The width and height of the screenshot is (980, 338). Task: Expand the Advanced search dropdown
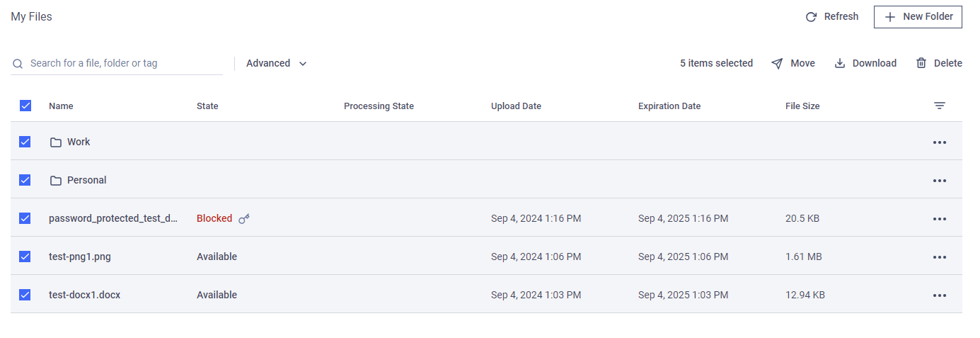pos(277,63)
